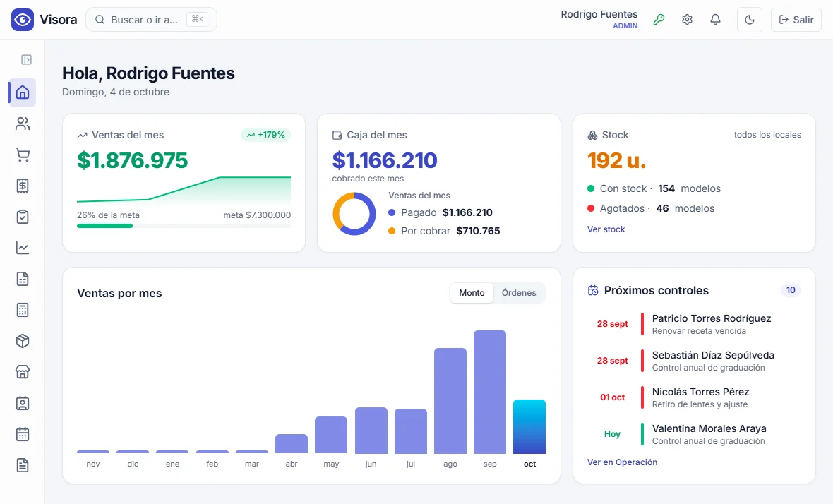Open Sebastián Díaz Sepúlveda's control entry

695,361
